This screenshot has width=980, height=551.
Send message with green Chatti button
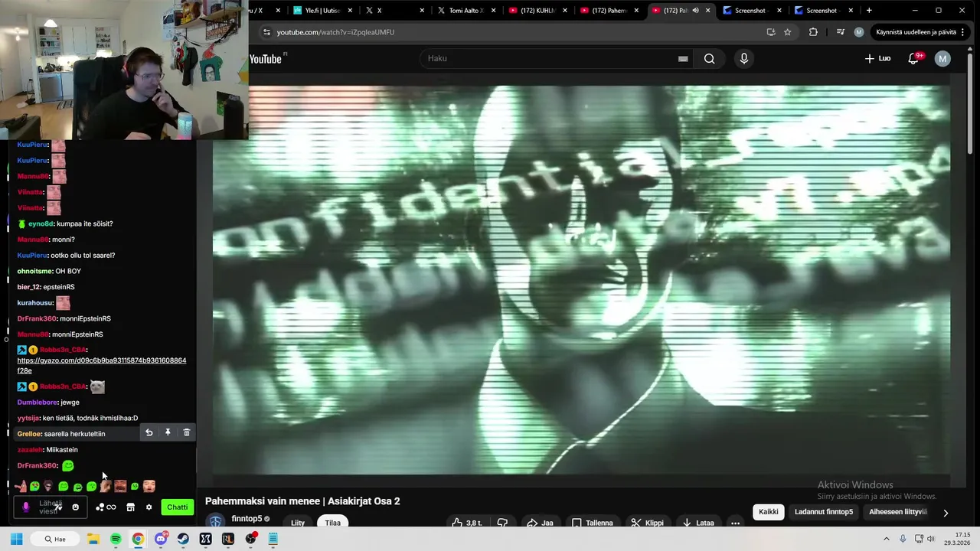[178, 507]
